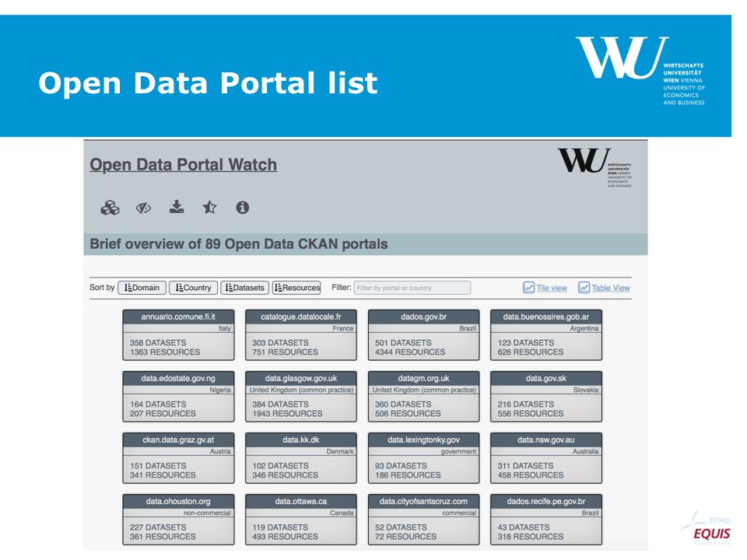747x560 pixels.
Task: Open the info circle icon
Action: (243, 207)
